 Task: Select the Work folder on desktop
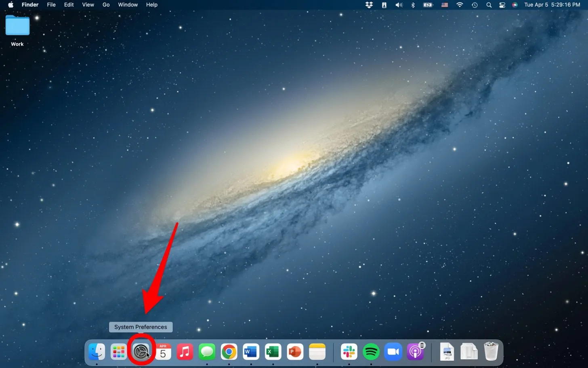17,26
